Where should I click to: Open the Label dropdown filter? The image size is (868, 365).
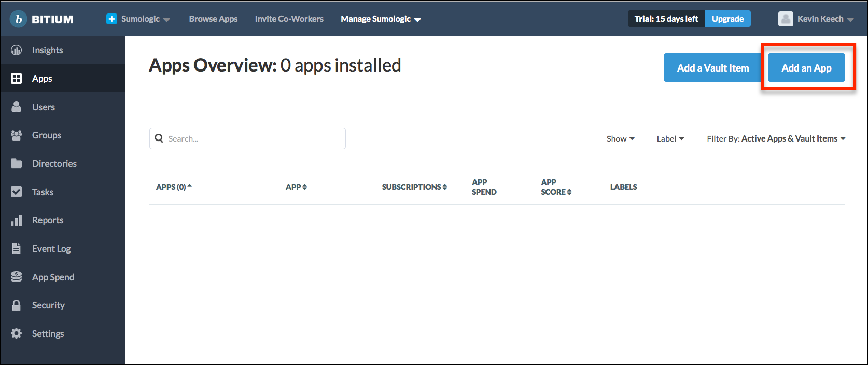click(x=670, y=139)
